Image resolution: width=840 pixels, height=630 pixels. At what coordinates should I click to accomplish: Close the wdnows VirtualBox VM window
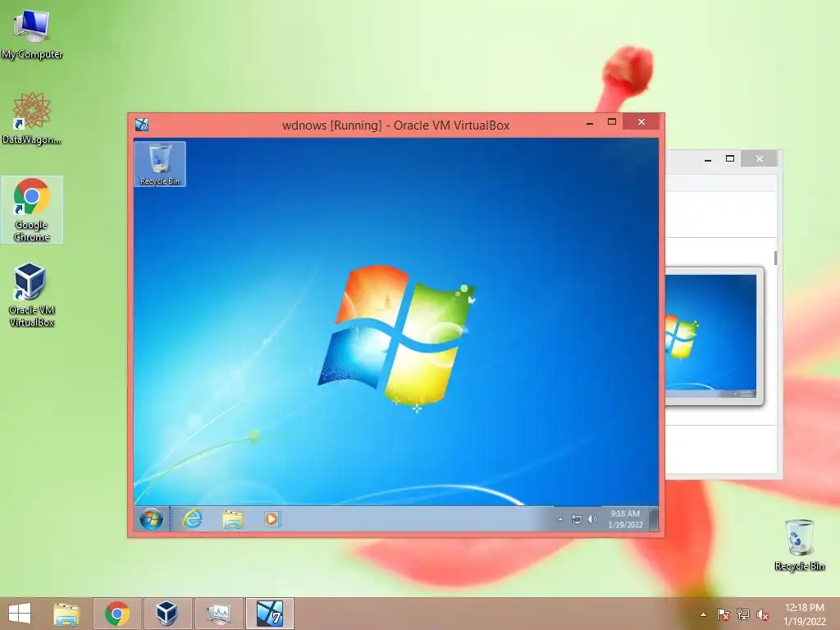641,122
